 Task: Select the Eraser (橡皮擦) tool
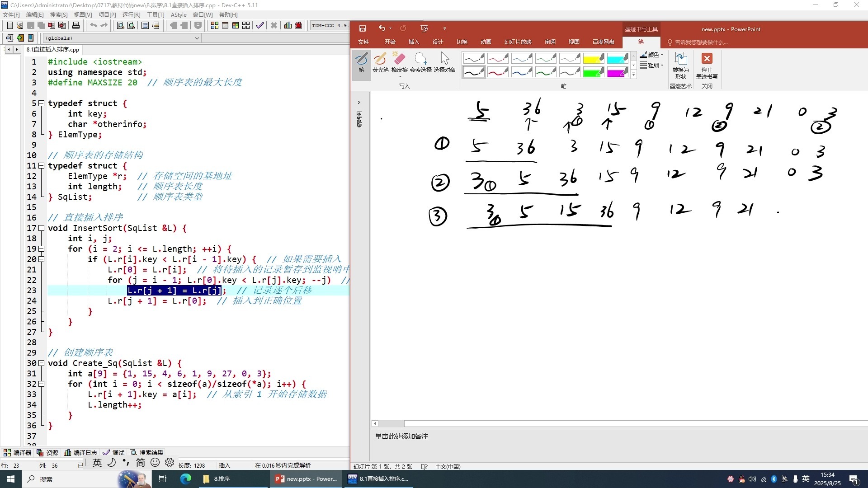point(399,62)
